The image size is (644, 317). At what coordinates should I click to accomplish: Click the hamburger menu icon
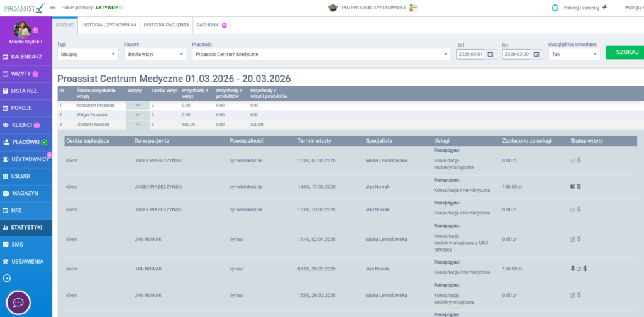coord(53,8)
